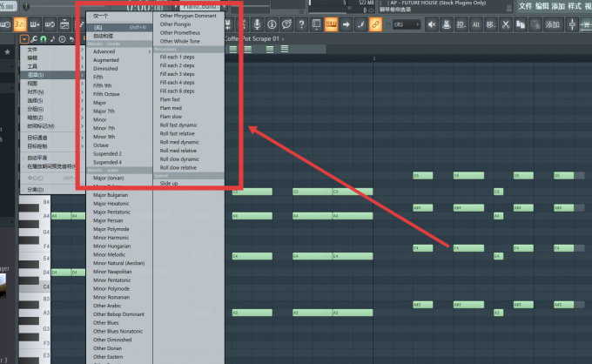Expand the 工具 submenu entry

tap(52, 66)
